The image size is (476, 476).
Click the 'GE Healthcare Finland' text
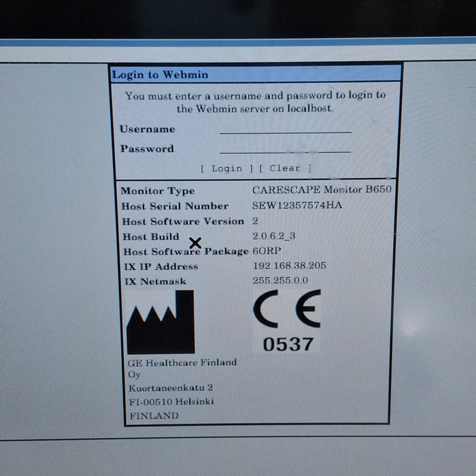pyautogui.click(x=182, y=362)
